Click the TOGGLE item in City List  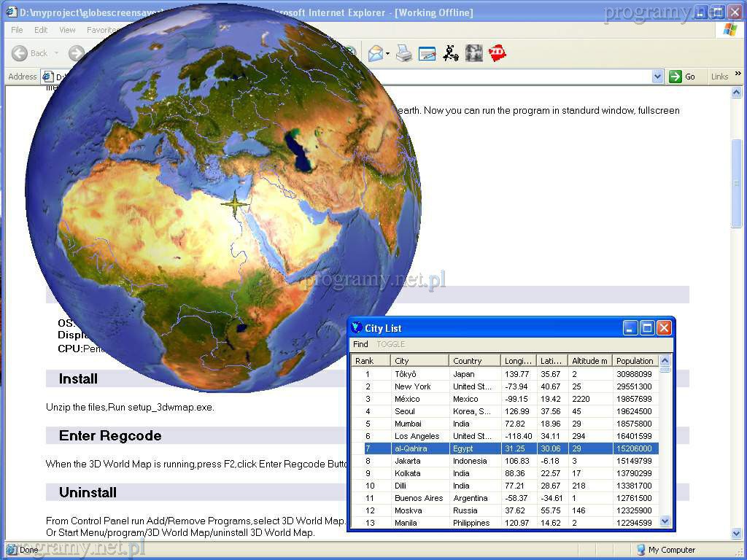pyautogui.click(x=390, y=344)
